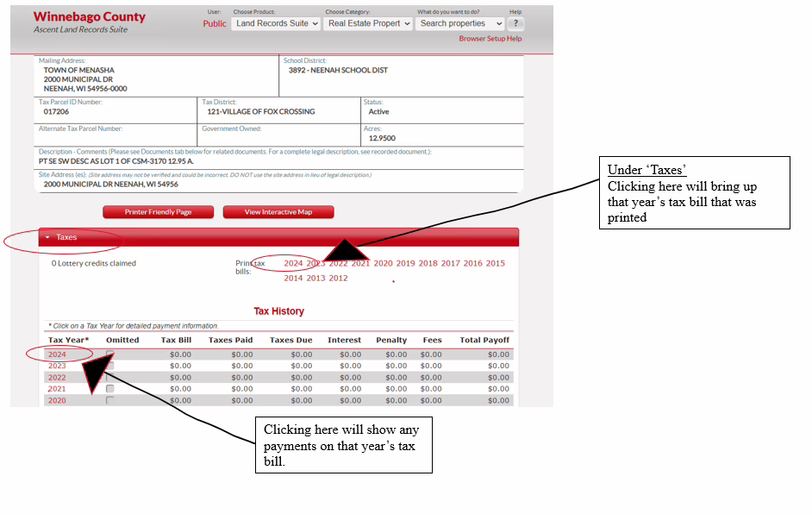Open 2022 row in Tax History table
This screenshot has width=812, height=514.
click(57, 378)
